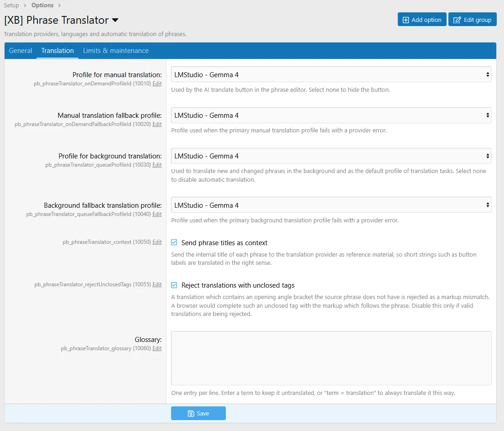Click the group description under the title

coord(95,34)
